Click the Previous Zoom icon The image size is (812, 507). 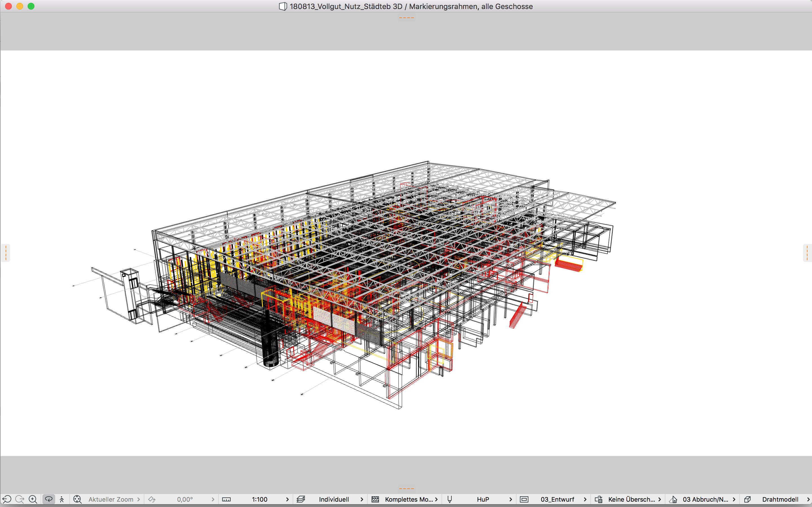click(x=7, y=499)
